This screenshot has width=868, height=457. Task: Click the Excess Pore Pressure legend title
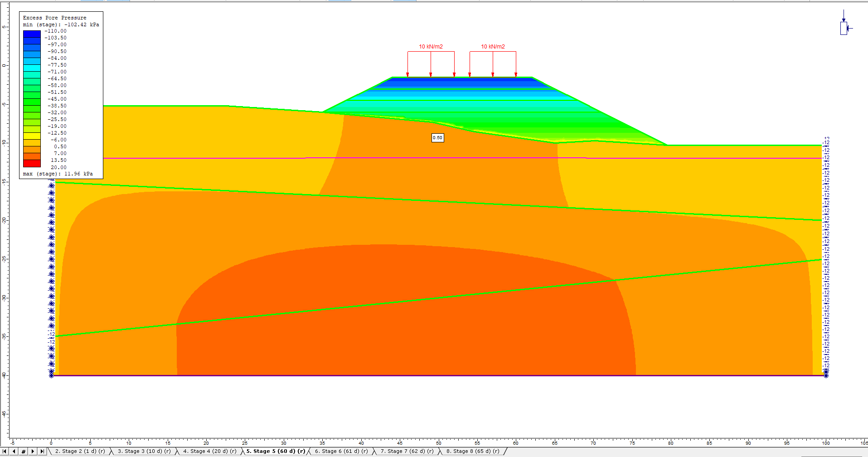coord(54,17)
